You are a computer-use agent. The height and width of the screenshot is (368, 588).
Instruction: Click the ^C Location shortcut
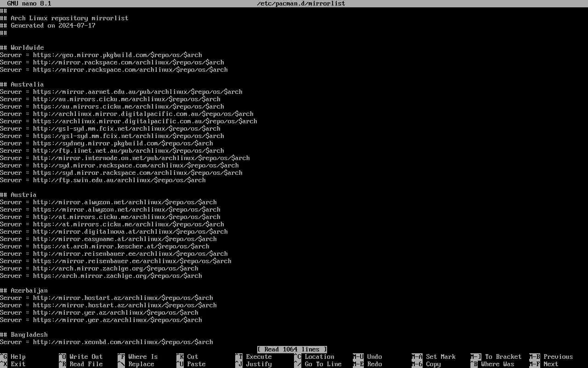(314, 356)
